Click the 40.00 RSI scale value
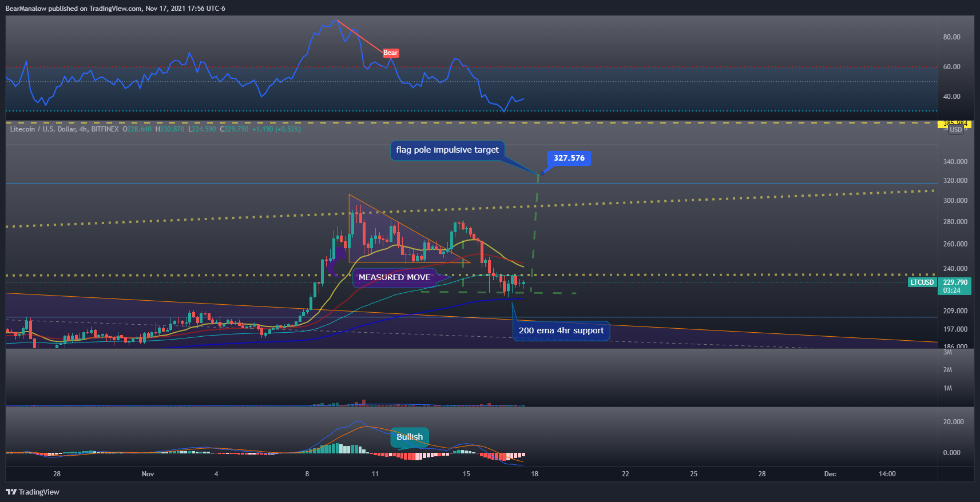Screen dimensions: 980x502 952,97
